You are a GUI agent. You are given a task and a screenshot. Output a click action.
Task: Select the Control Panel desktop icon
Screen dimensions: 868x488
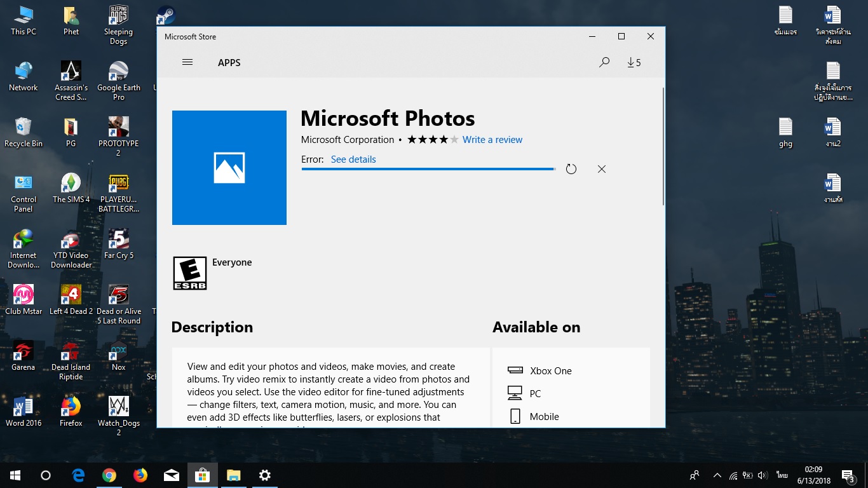coord(24,193)
